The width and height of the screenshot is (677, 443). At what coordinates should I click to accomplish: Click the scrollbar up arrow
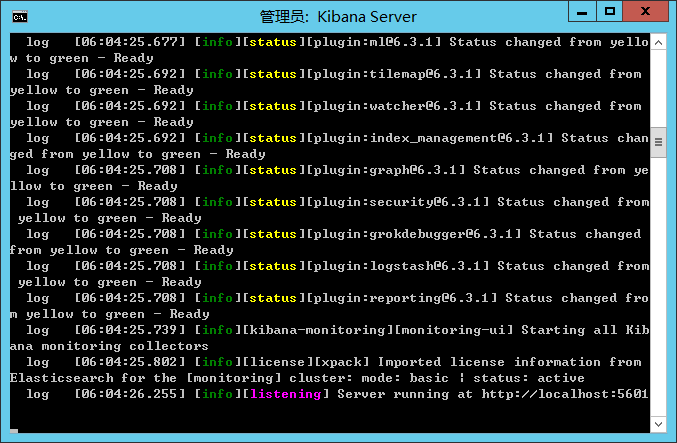(x=658, y=42)
